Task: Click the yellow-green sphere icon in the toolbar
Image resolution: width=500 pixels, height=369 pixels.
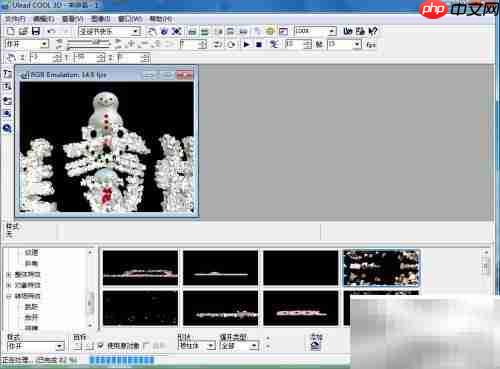Action: pos(269,32)
